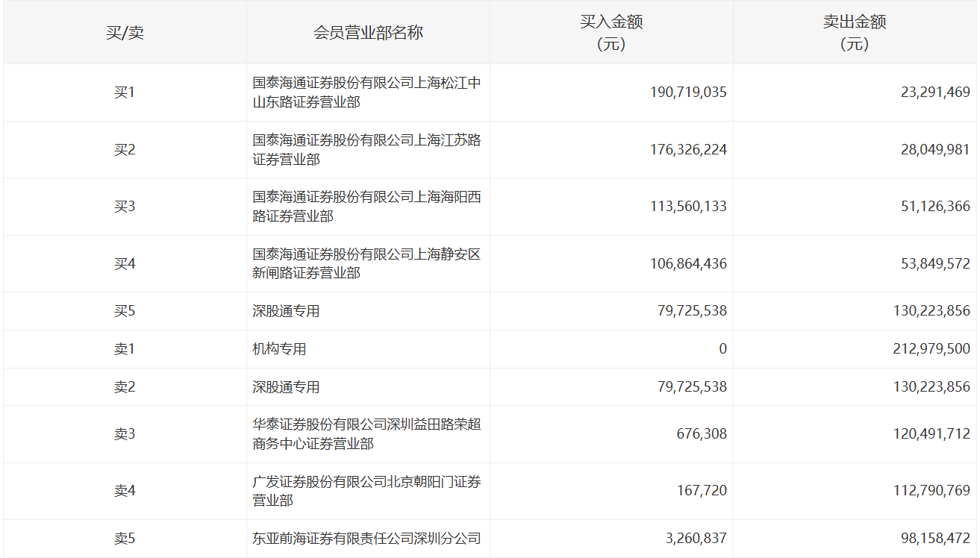Select buy amount 113,560,133
Screen dimensions: 980x558
[x=688, y=207]
